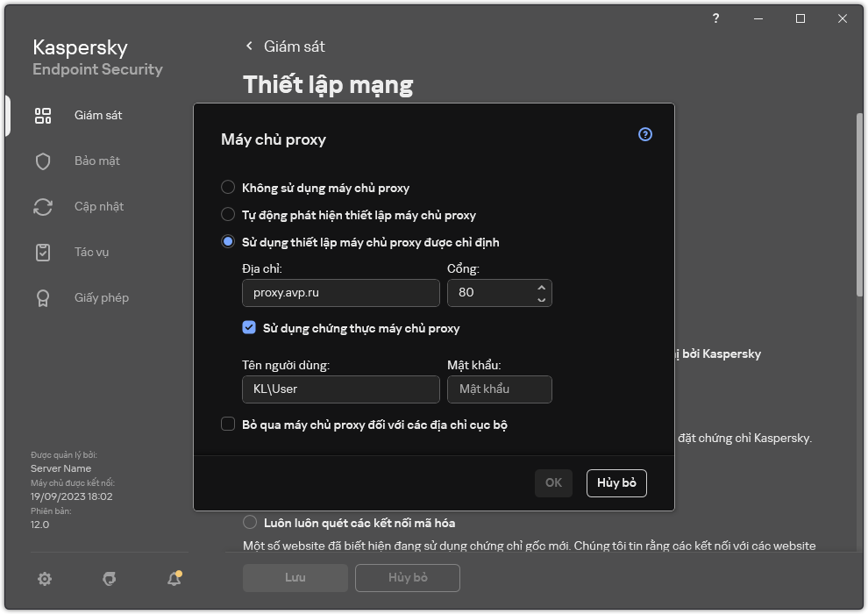Open application settings gear icon
868x614 pixels.
[44, 579]
